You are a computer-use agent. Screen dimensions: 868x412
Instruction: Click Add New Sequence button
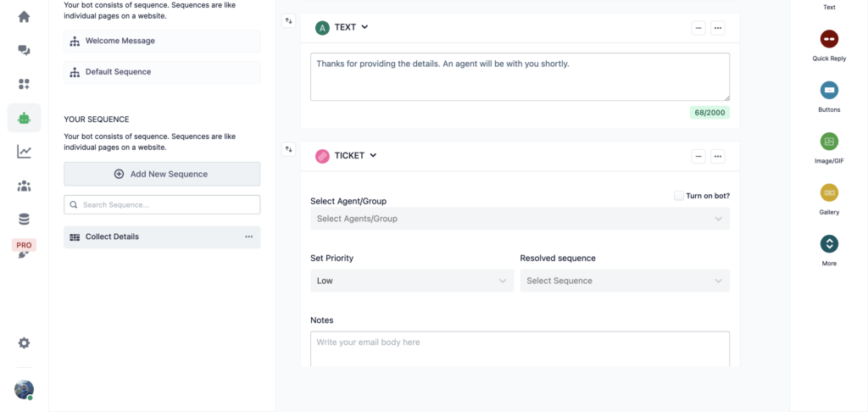[x=162, y=174]
